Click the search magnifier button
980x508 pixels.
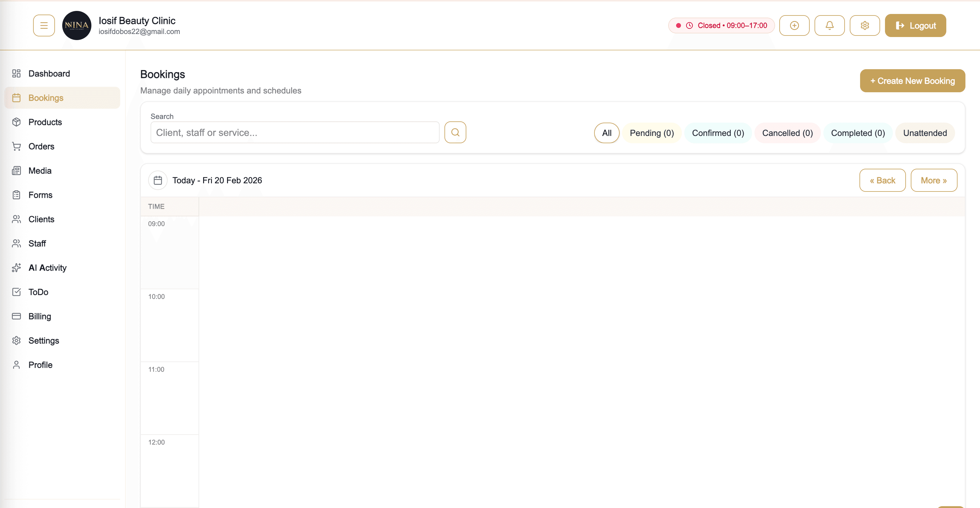(455, 132)
